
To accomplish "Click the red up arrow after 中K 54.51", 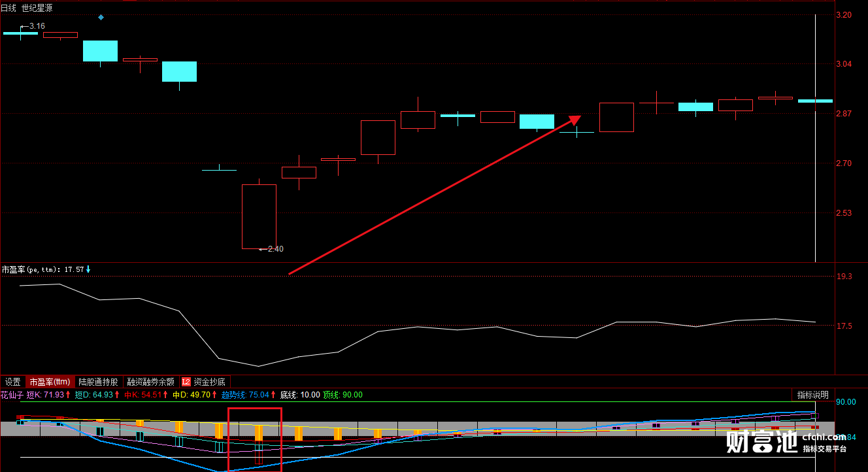I will click(166, 395).
